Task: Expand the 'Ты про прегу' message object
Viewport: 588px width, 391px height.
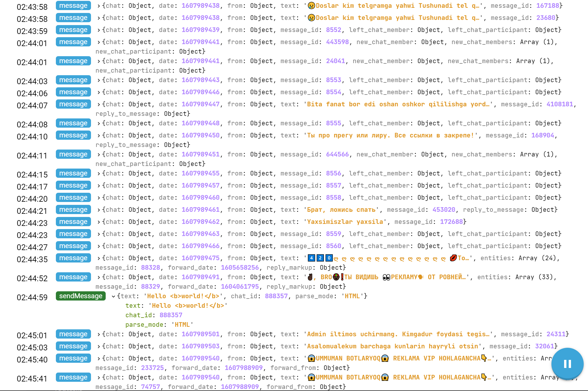Action: tap(99, 135)
